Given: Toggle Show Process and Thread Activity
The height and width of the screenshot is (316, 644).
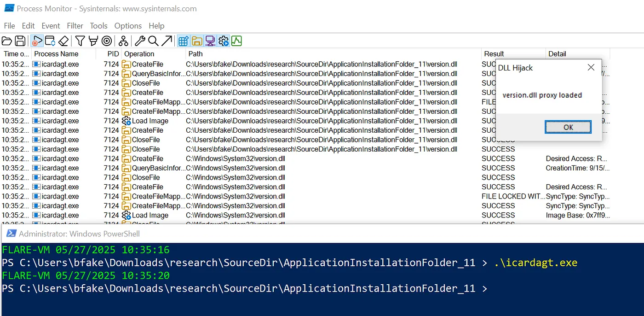Looking at the screenshot, I should [x=224, y=41].
